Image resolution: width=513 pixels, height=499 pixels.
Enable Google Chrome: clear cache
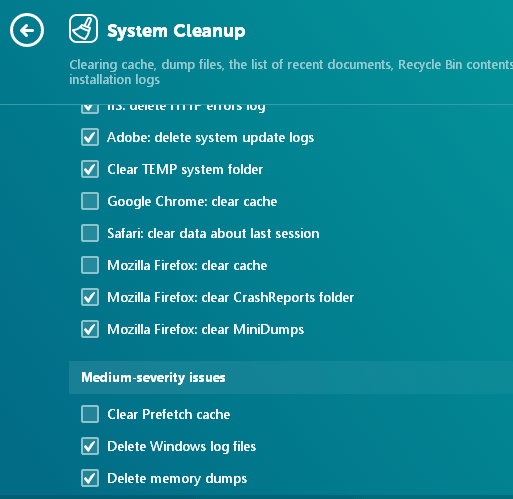click(90, 201)
